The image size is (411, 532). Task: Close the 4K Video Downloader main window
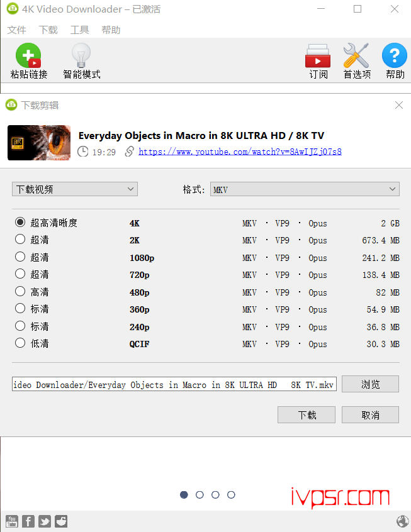tap(395, 9)
